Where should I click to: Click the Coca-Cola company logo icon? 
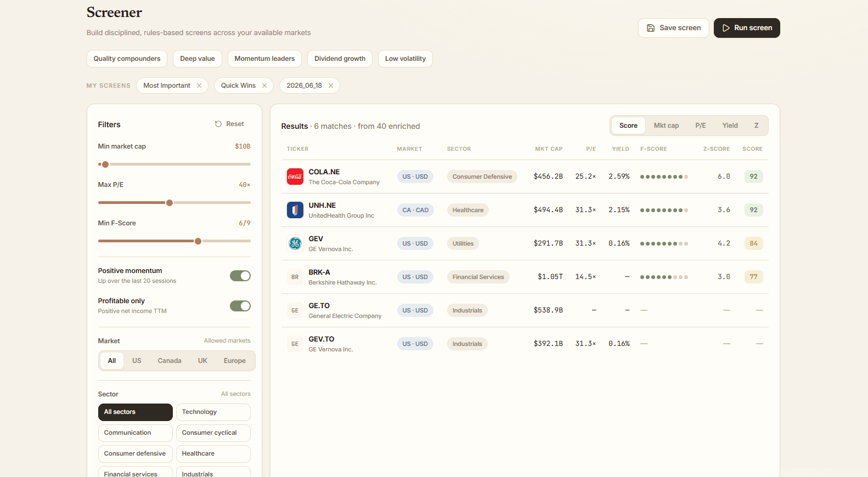click(295, 177)
